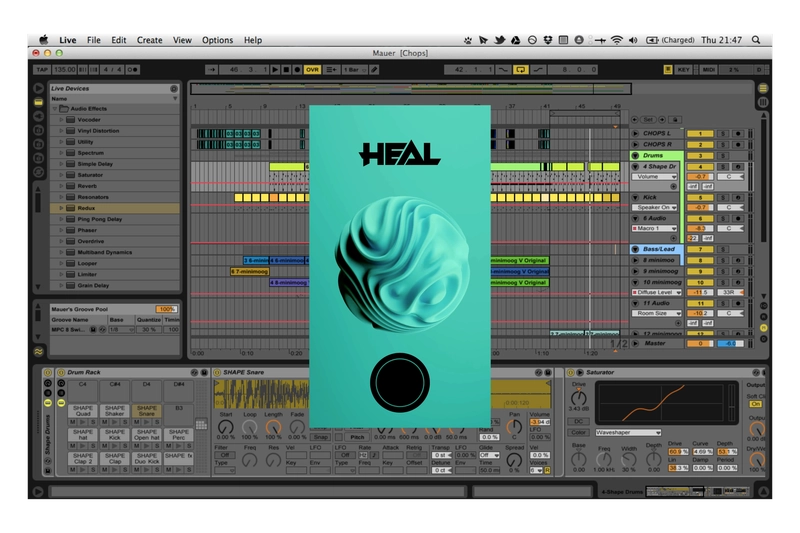Click the Previous Locator arrow
This screenshot has width=800, height=533.
(x=635, y=119)
